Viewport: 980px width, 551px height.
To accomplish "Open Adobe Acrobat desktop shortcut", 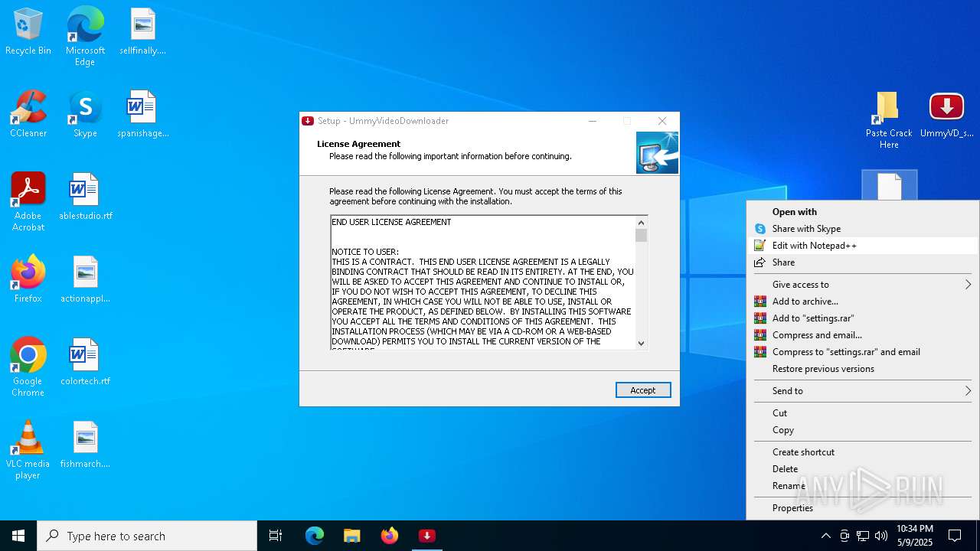I will 28,202.
